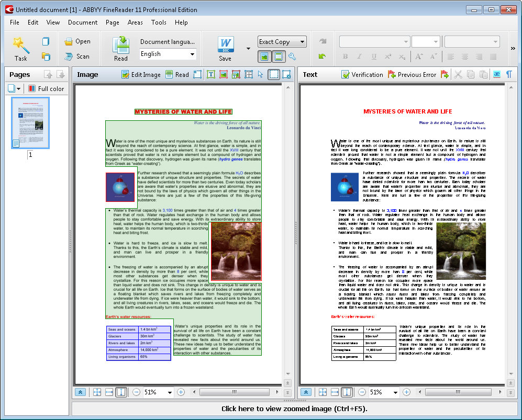522x420 pixels.
Task: Open Edit Image tool
Action: 141,75
